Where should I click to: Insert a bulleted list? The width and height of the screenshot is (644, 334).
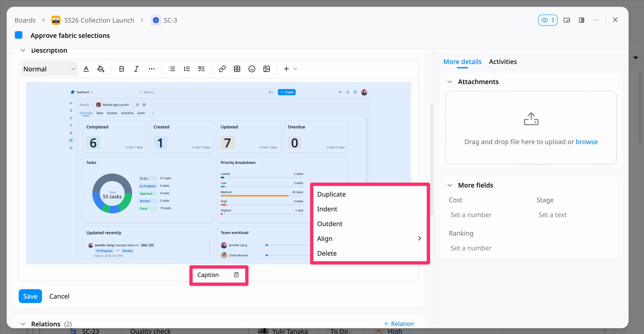172,69
